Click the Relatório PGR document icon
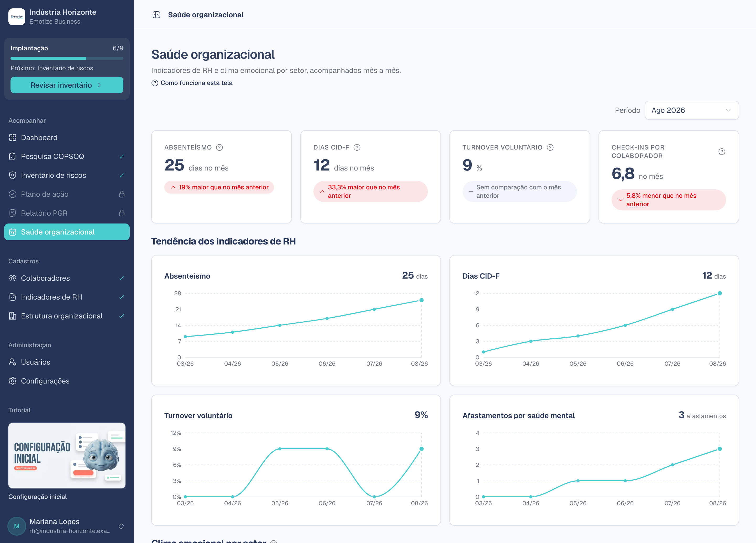The image size is (756, 543). (x=13, y=213)
